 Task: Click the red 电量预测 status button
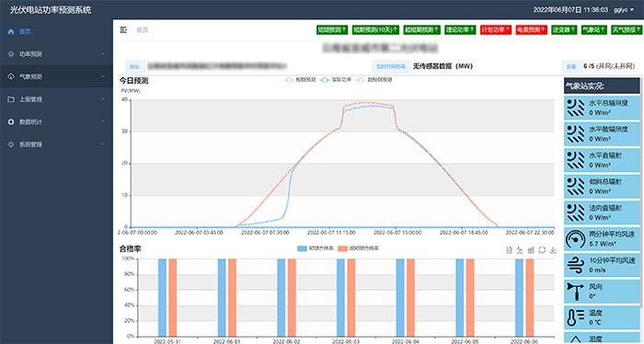pyautogui.click(x=532, y=29)
